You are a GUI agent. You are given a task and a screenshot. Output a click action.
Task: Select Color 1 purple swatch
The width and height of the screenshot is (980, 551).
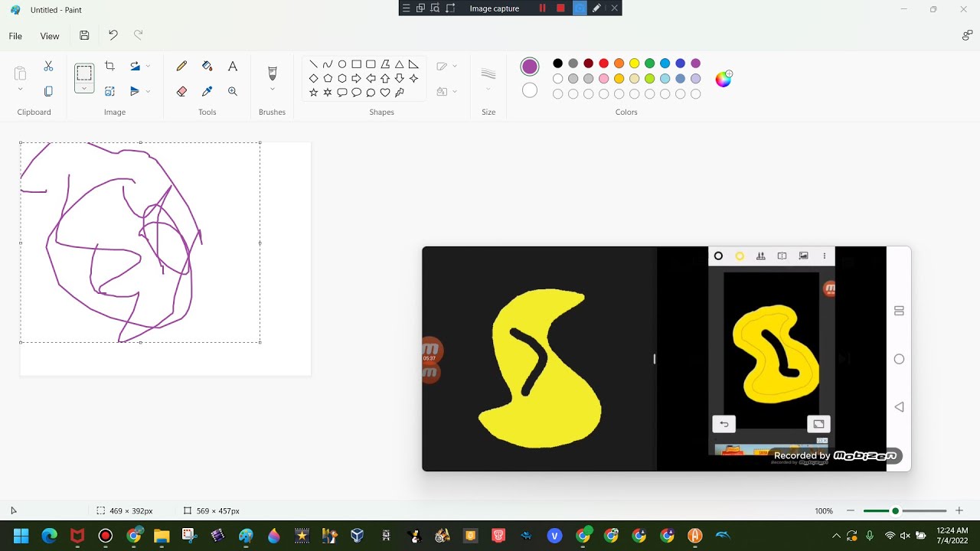coord(530,67)
